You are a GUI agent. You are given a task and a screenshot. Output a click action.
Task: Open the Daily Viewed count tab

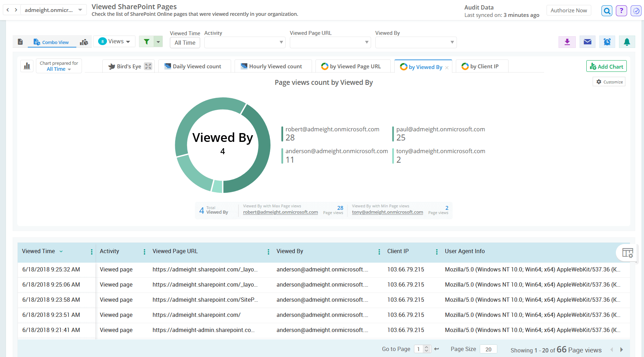[x=195, y=66]
